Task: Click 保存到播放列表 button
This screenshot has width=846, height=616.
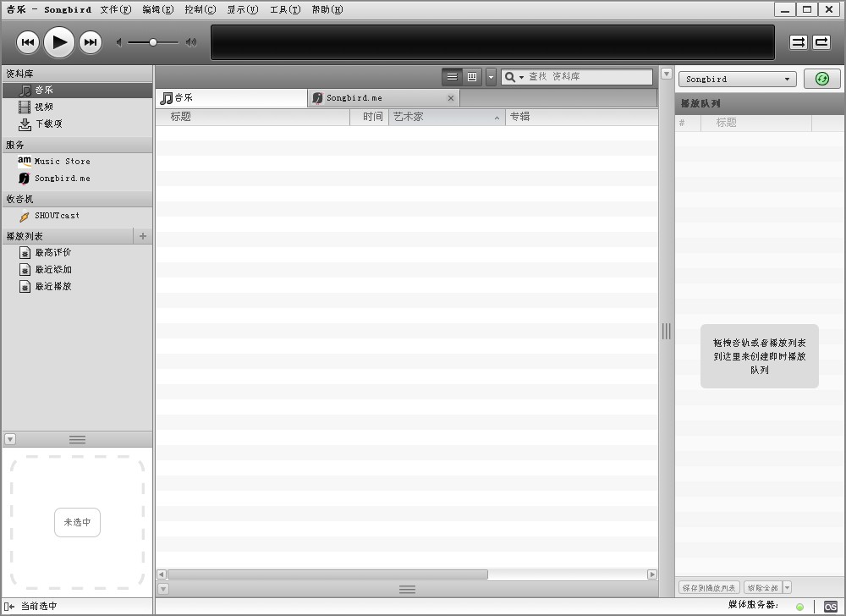Action: pos(709,587)
